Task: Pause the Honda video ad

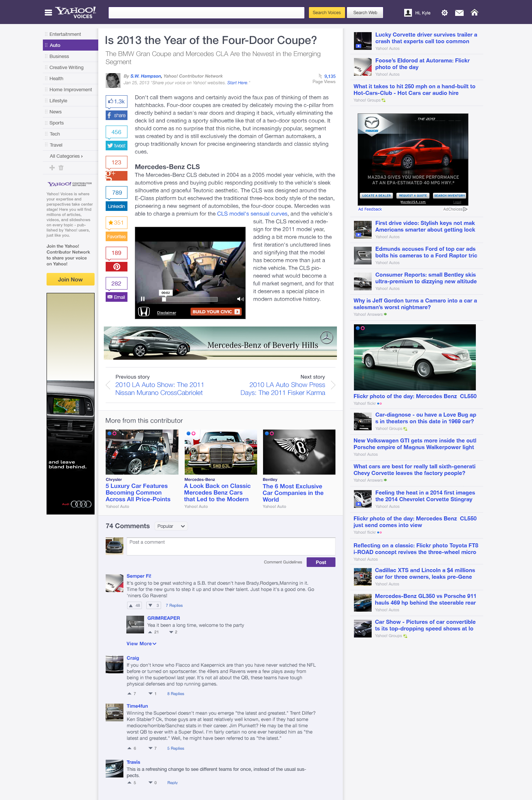Action: (143, 299)
